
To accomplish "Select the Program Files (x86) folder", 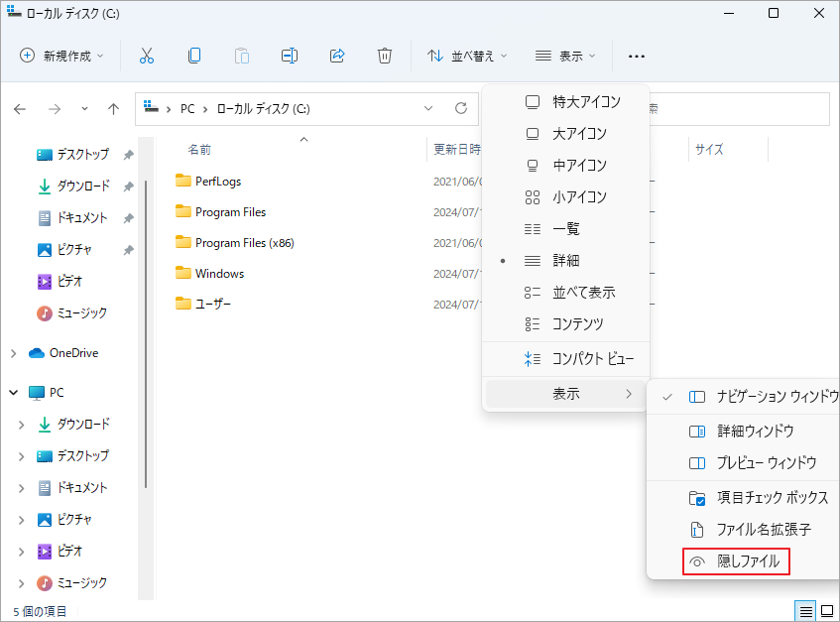I will click(244, 242).
